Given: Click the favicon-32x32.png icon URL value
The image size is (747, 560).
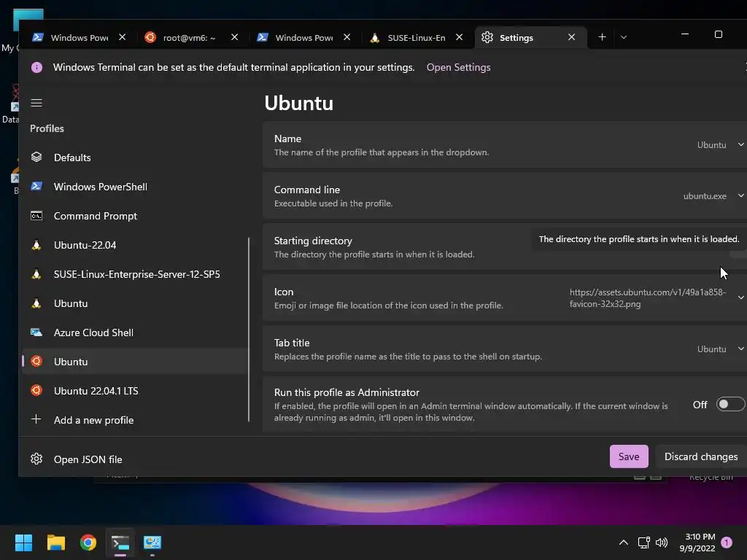Looking at the screenshot, I should (648, 297).
